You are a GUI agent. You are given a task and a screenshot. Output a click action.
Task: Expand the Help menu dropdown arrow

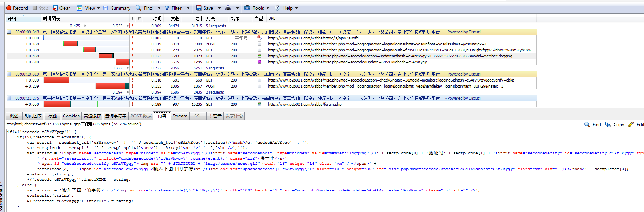pyautogui.click(x=296, y=8)
